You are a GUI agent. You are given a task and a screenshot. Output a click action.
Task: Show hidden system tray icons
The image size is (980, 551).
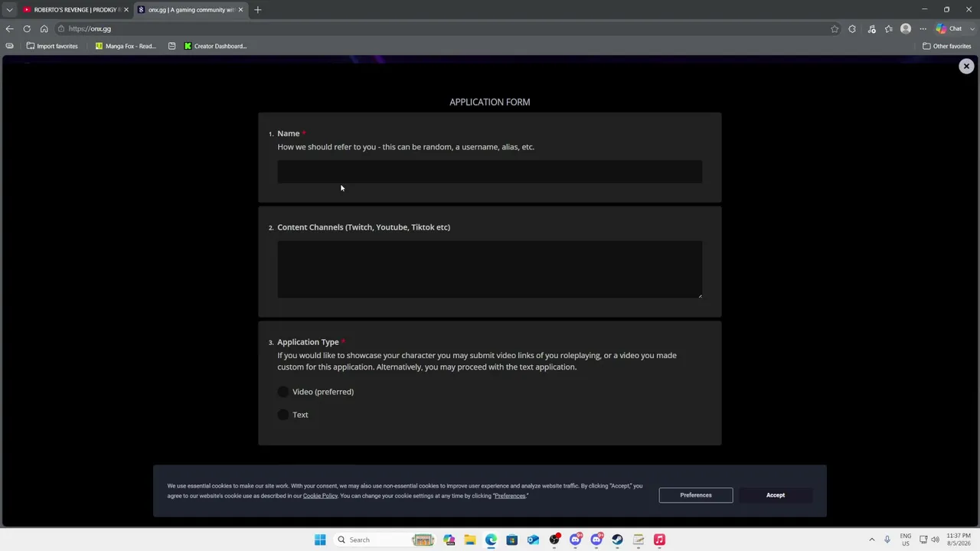[871, 540]
